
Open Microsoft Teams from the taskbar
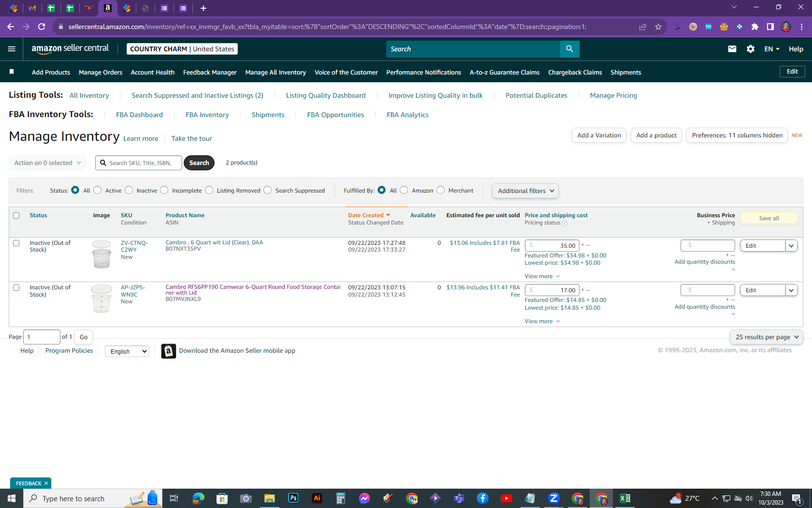tap(459, 498)
